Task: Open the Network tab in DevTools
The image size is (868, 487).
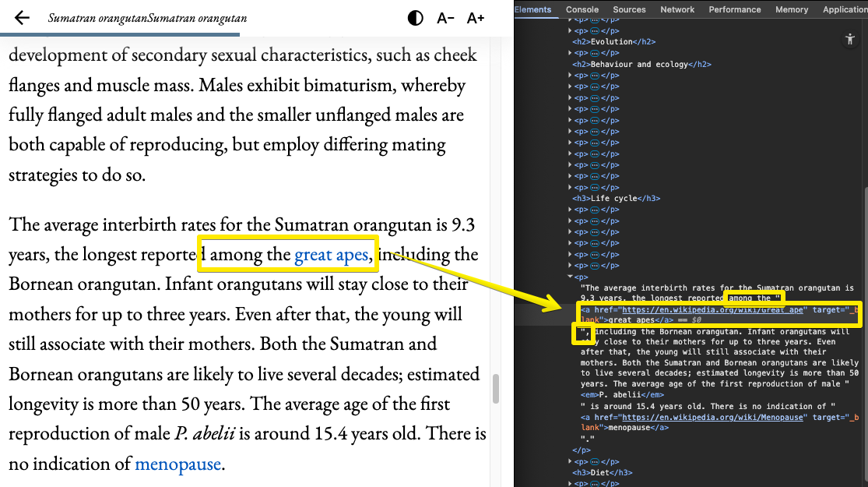Action: click(x=677, y=9)
